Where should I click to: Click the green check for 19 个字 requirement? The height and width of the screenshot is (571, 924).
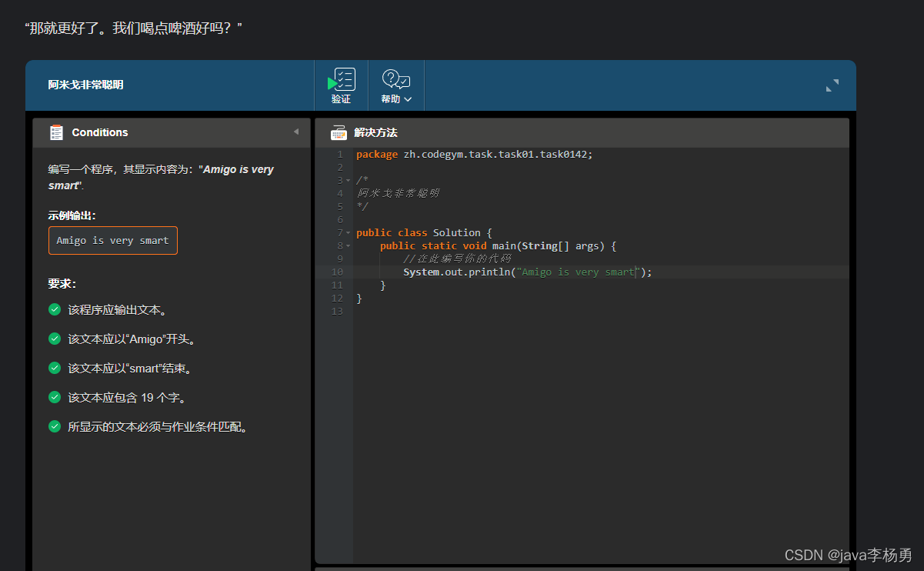[x=55, y=397]
